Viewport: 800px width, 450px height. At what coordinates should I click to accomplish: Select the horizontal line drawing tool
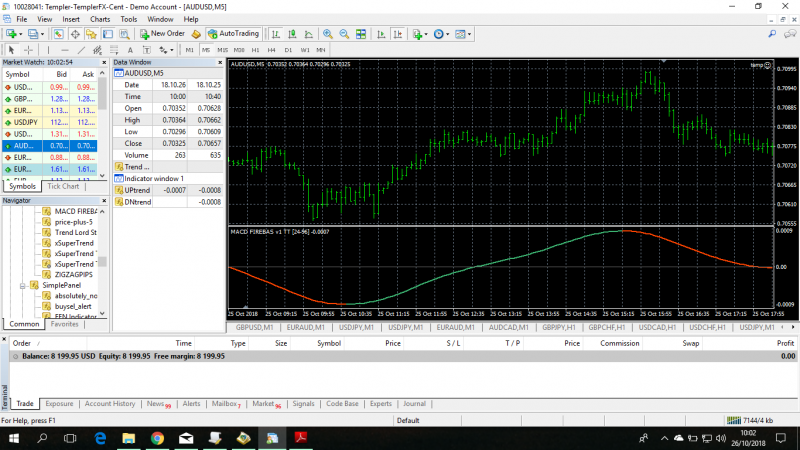(64, 49)
